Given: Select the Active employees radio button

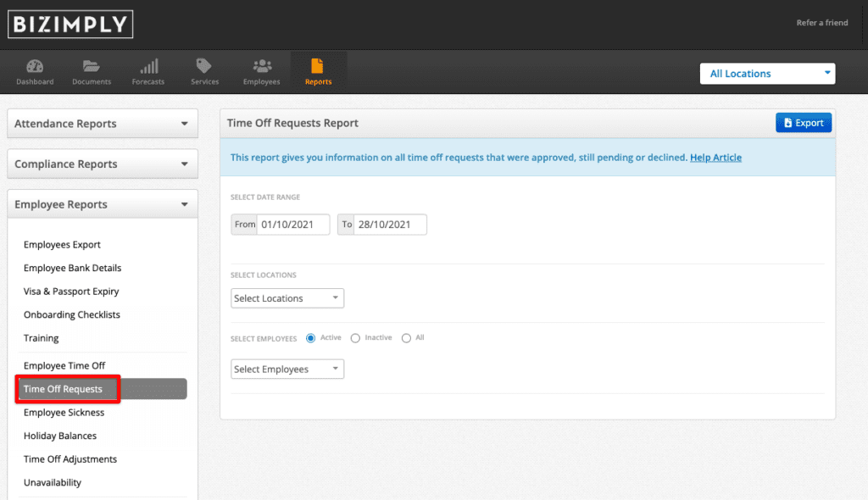Looking at the screenshot, I should coord(310,338).
